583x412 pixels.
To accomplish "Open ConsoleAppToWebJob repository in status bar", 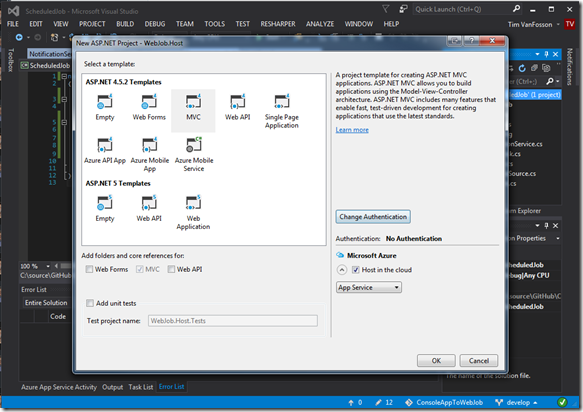I will (x=444, y=402).
